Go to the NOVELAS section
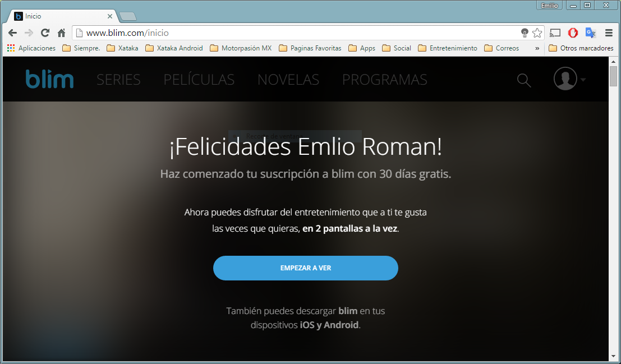The width and height of the screenshot is (621, 364). click(288, 80)
